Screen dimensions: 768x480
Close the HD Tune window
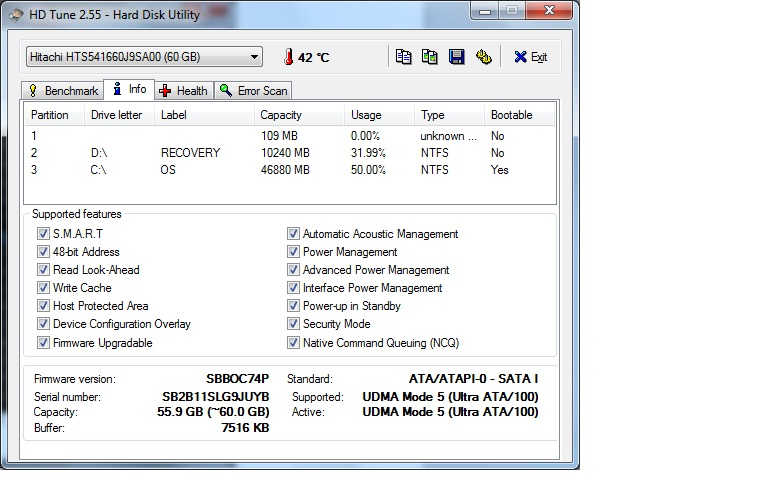click(549, 10)
